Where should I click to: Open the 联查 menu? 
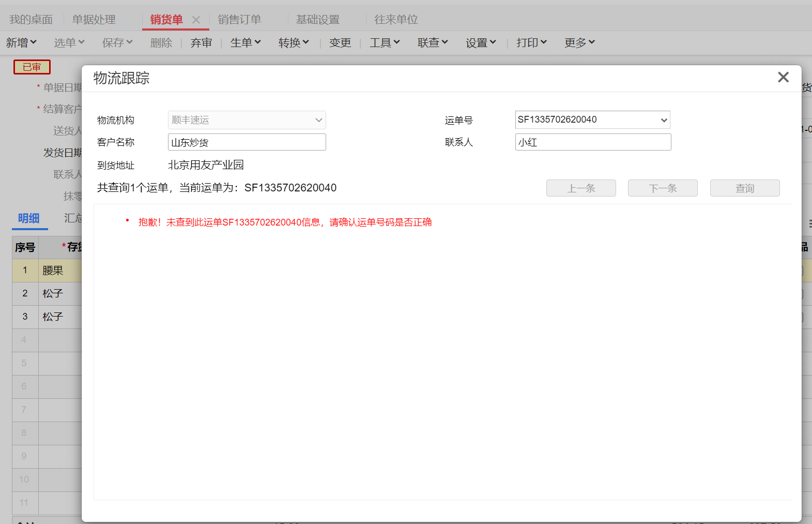(x=432, y=43)
